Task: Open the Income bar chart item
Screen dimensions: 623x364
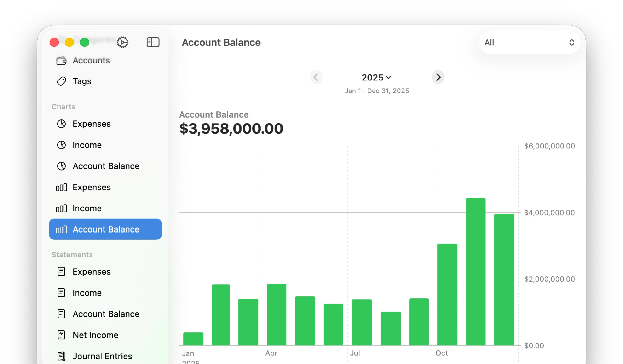Action: coord(87,208)
